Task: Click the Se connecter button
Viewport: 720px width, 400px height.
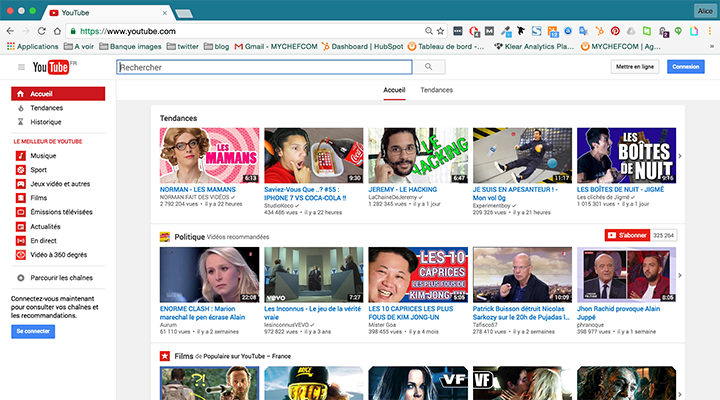Action: tap(33, 331)
